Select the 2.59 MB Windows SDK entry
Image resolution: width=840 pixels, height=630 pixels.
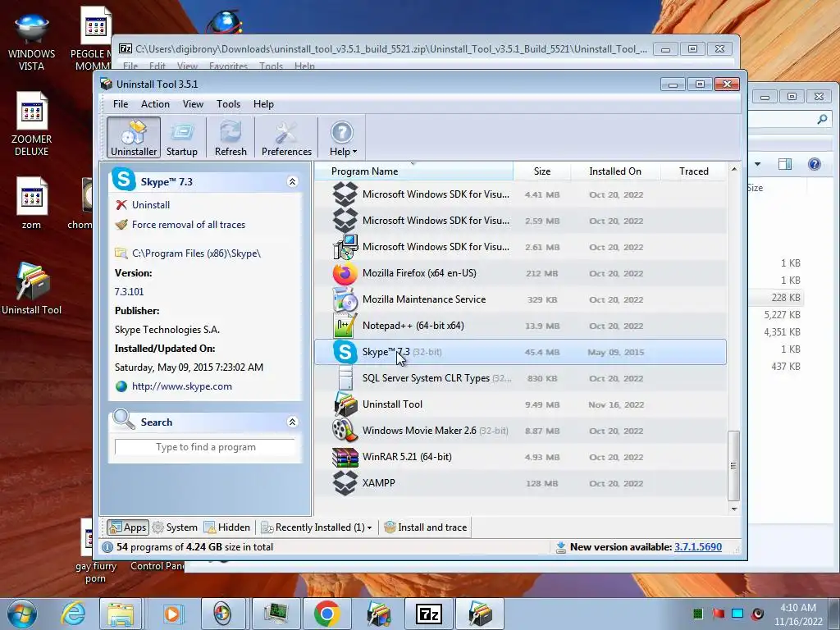[x=520, y=221]
